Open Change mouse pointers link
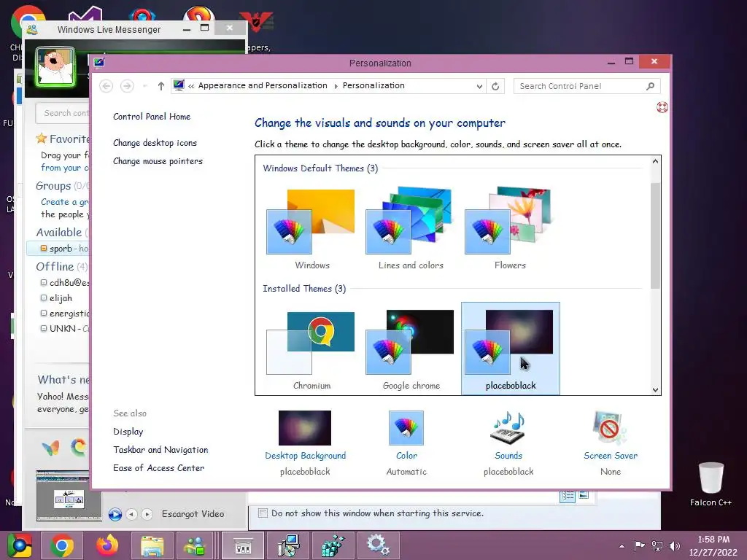The image size is (747, 560). click(x=158, y=161)
